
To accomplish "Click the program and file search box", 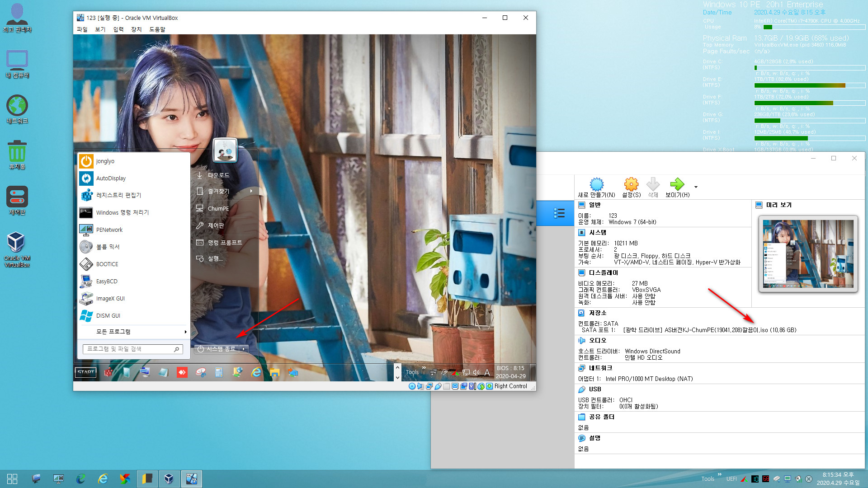I will 133,349.
